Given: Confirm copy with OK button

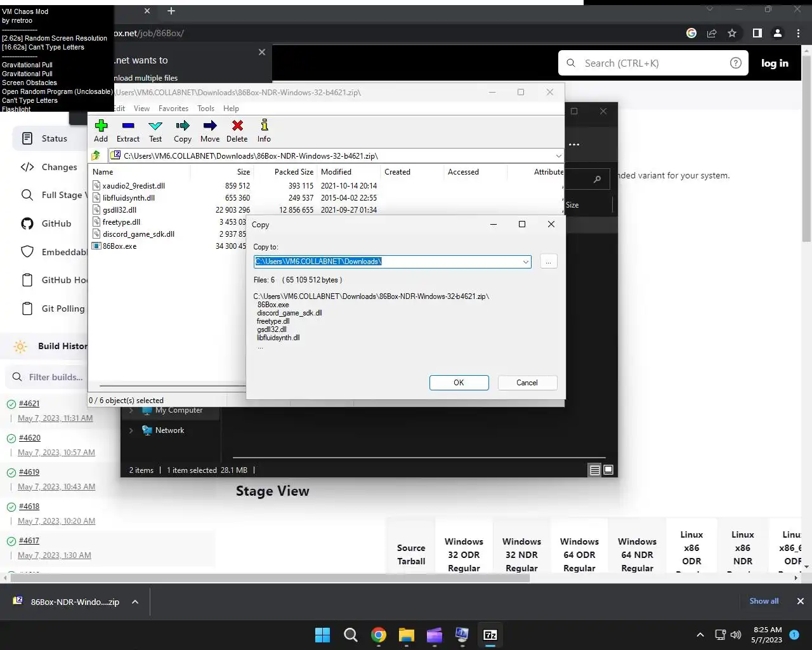Looking at the screenshot, I should pos(459,383).
